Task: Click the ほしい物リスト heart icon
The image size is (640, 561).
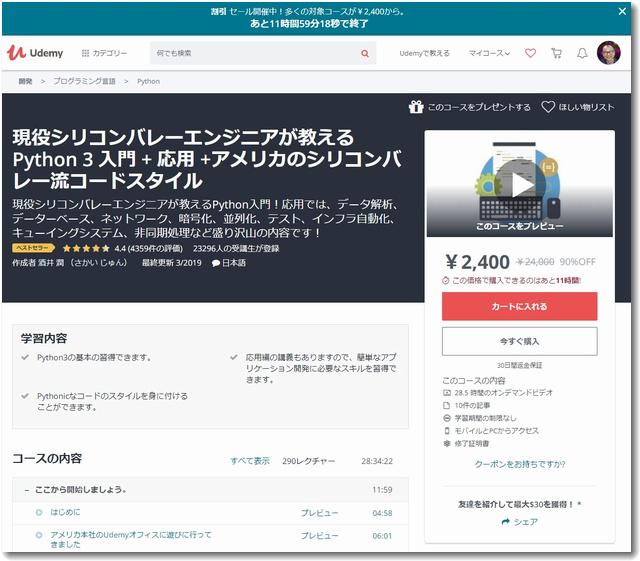Action: click(x=548, y=107)
